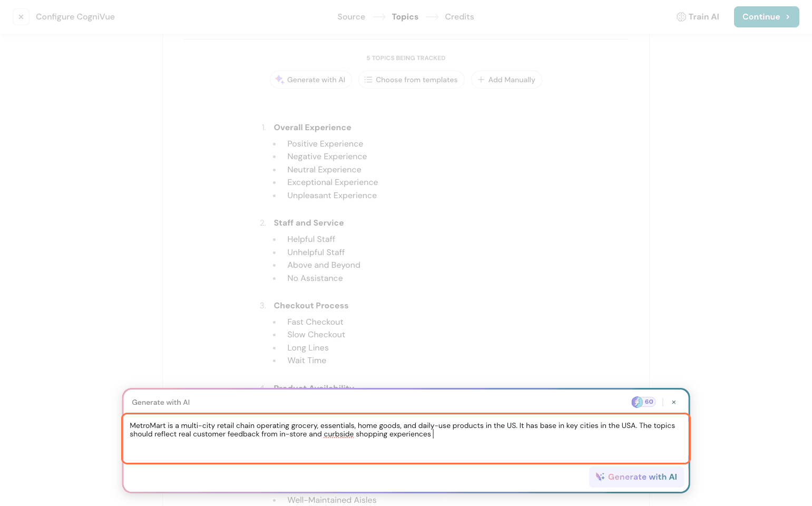Click the list icon beside Choose from templates
This screenshot has width=812, height=506.
click(x=368, y=80)
